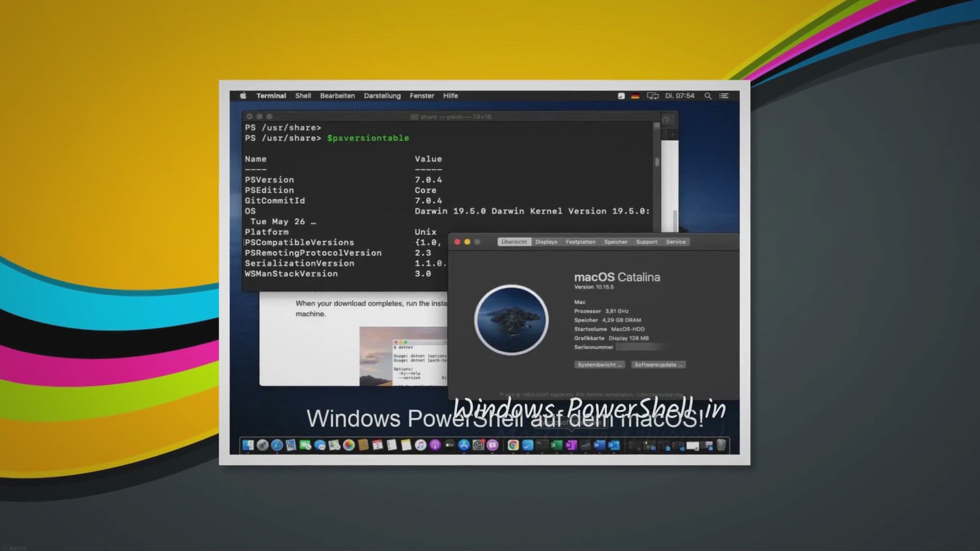Open the Notification Center icon

pos(724,96)
